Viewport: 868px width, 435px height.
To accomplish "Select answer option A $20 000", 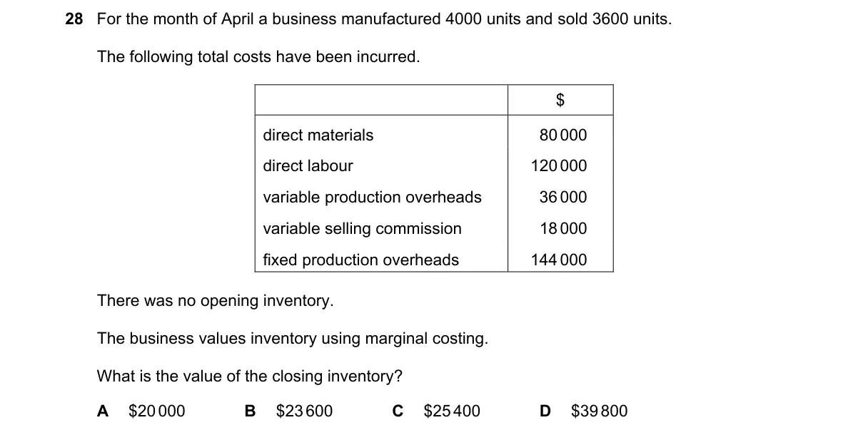I will pos(141,411).
